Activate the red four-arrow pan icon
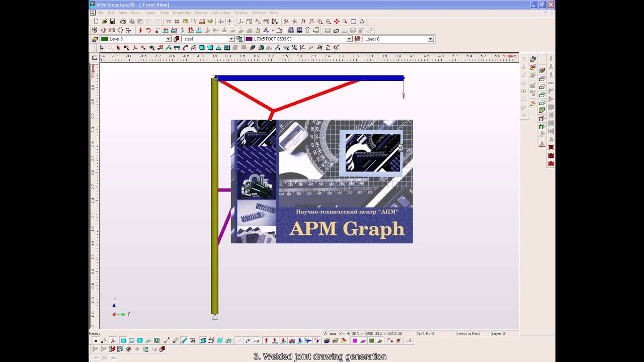Image resolution: width=644 pixels, height=362 pixels. (x=337, y=21)
